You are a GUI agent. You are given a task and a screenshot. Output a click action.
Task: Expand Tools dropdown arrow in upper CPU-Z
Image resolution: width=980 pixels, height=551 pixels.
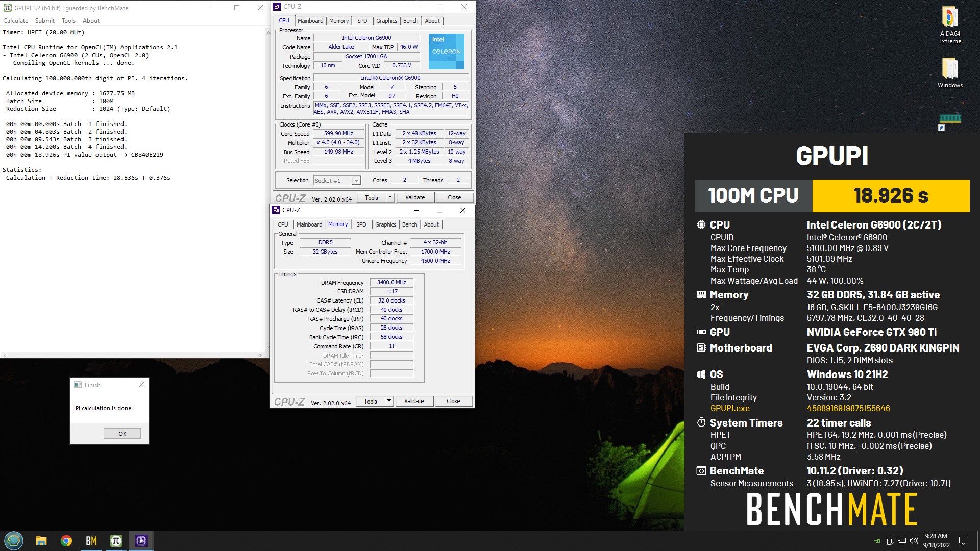(x=390, y=197)
